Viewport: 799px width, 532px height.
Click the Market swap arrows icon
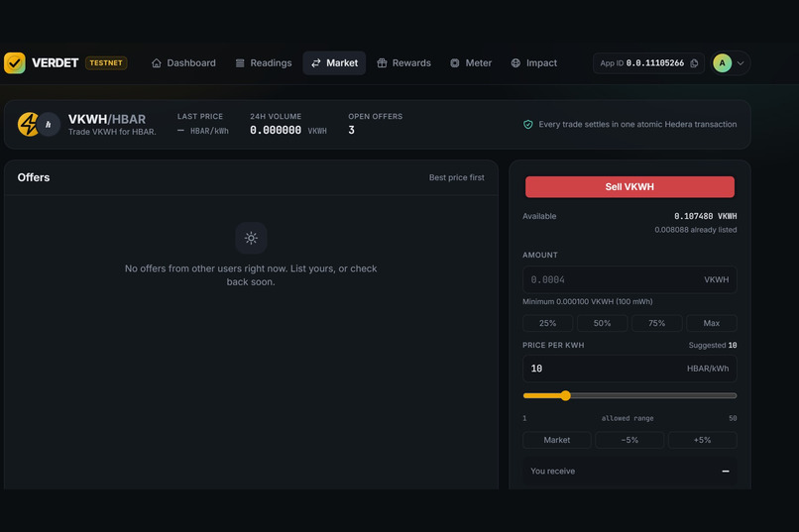point(316,63)
